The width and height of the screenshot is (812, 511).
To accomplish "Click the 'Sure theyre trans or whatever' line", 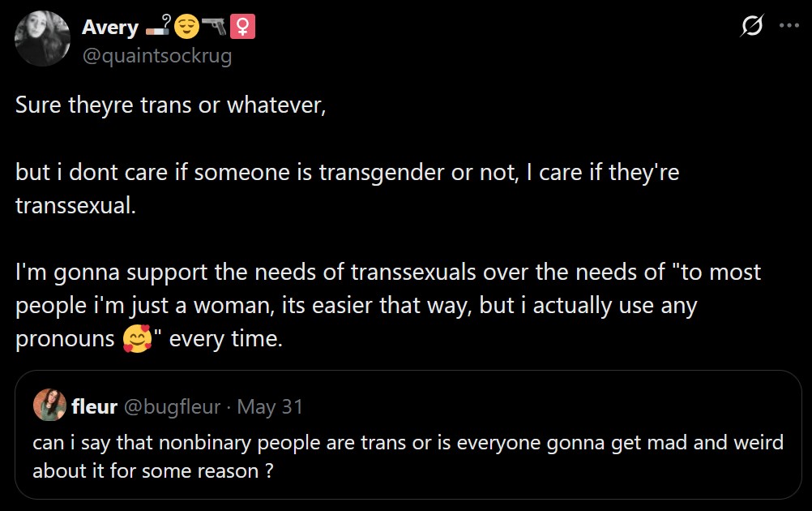I will tap(171, 105).
